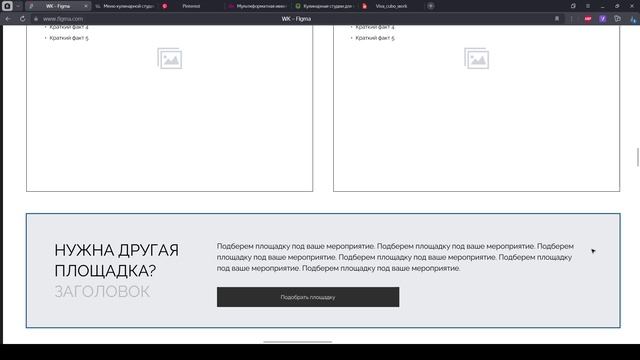Select Краткий факт 5 in left card
The width and height of the screenshot is (640, 360).
pos(69,38)
